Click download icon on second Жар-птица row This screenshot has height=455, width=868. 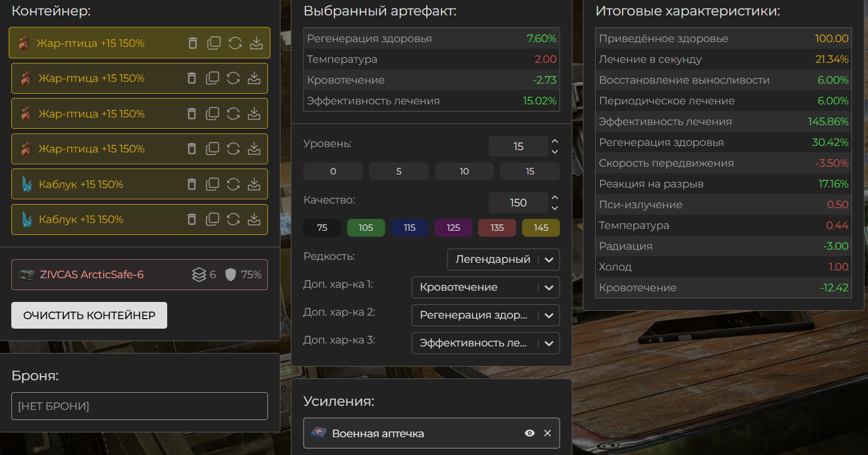click(x=254, y=78)
